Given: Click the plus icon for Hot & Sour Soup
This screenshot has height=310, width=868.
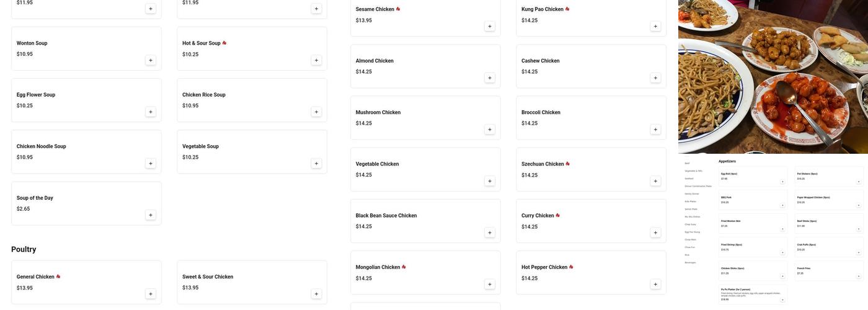Looking at the screenshot, I should pos(316,60).
